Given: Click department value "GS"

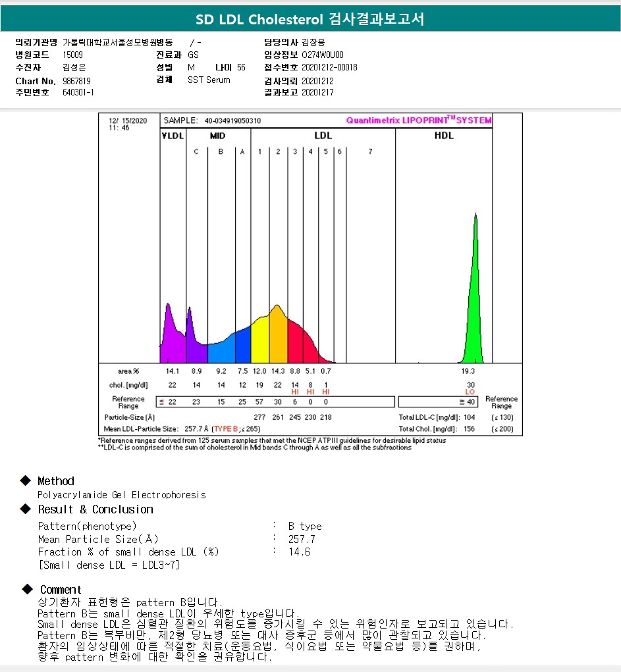Looking at the screenshot, I should pos(193,55).
